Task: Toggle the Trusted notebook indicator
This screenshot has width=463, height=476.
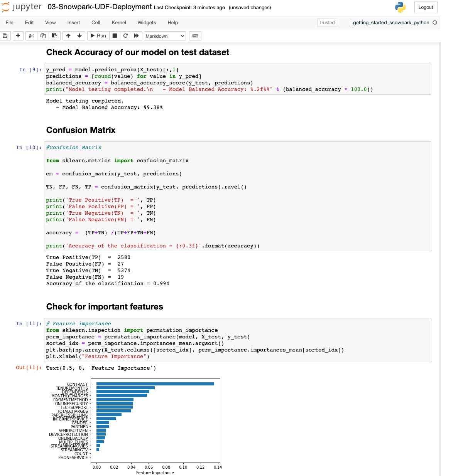Action: click(327, 23)
